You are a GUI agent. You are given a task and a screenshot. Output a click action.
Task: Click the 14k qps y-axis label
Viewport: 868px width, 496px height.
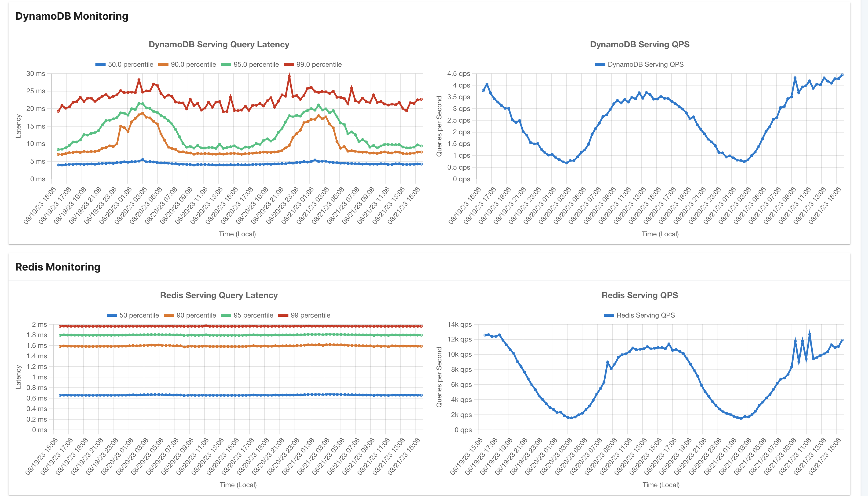(x=460, y=324)
